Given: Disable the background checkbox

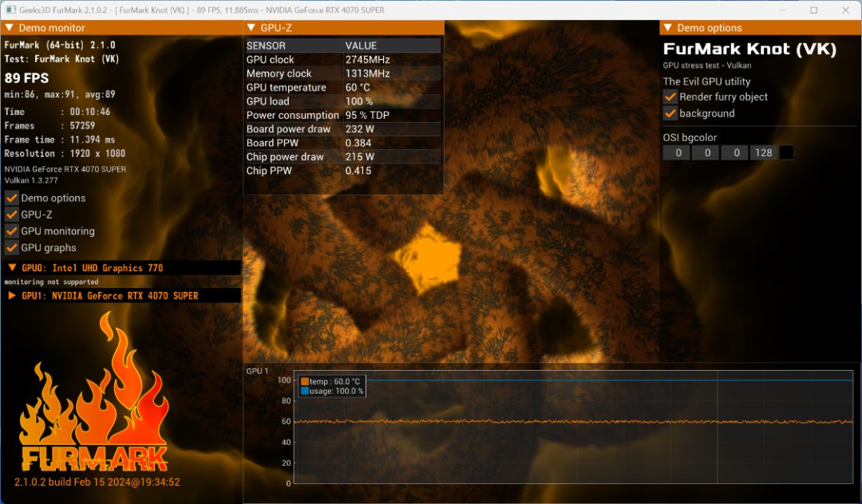Looking at the screenshot, I should pos(670,113).
